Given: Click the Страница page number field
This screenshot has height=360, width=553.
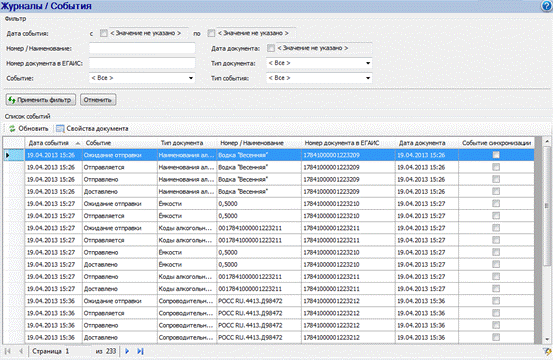Looking at the screenshot, I should coord(78,351).
